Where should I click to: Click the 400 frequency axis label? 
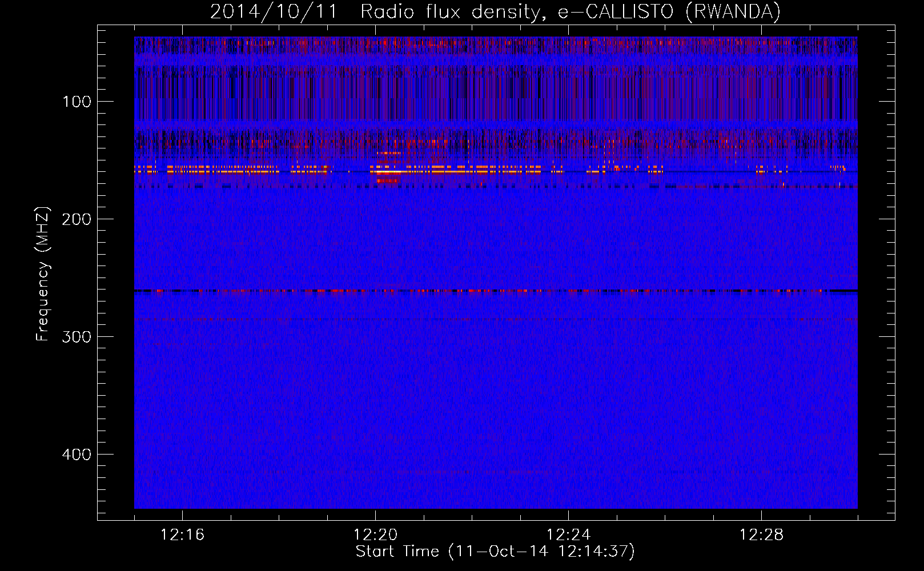coord(77,455)
